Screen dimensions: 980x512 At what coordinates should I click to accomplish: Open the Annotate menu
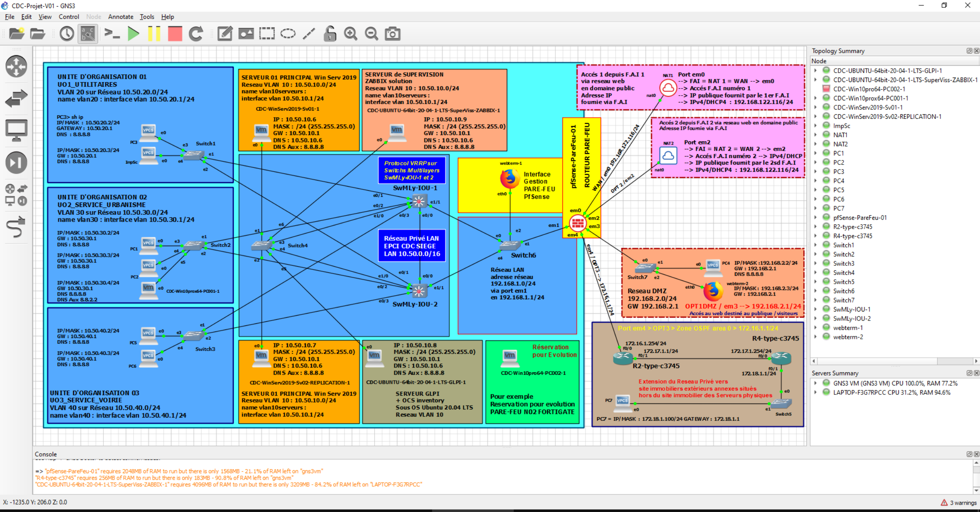pyautogui.click(x=120, y=17)
